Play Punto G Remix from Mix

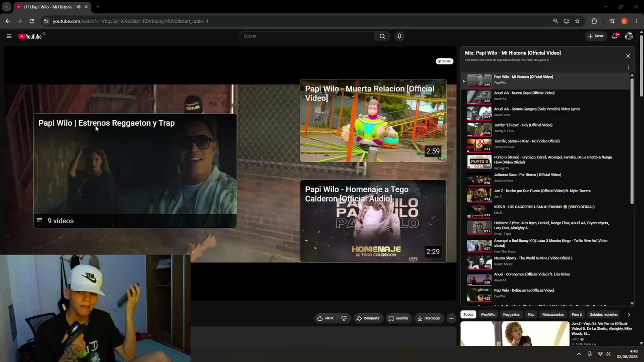coord(546,161)
